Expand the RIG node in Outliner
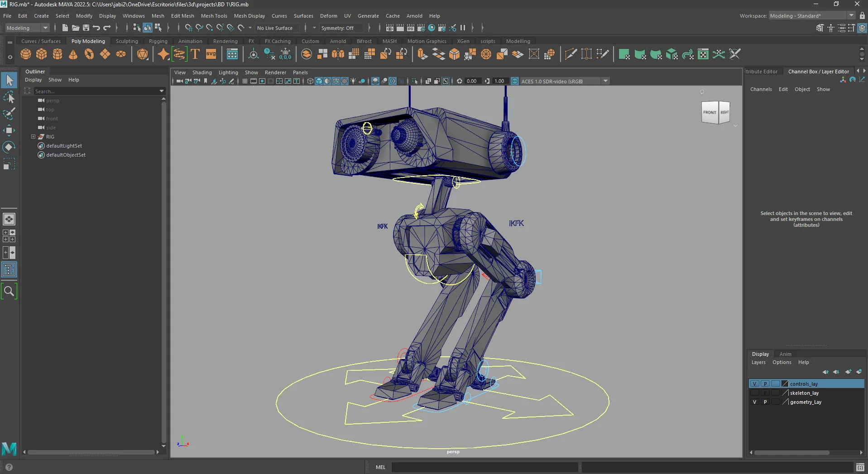 (33, 137)
